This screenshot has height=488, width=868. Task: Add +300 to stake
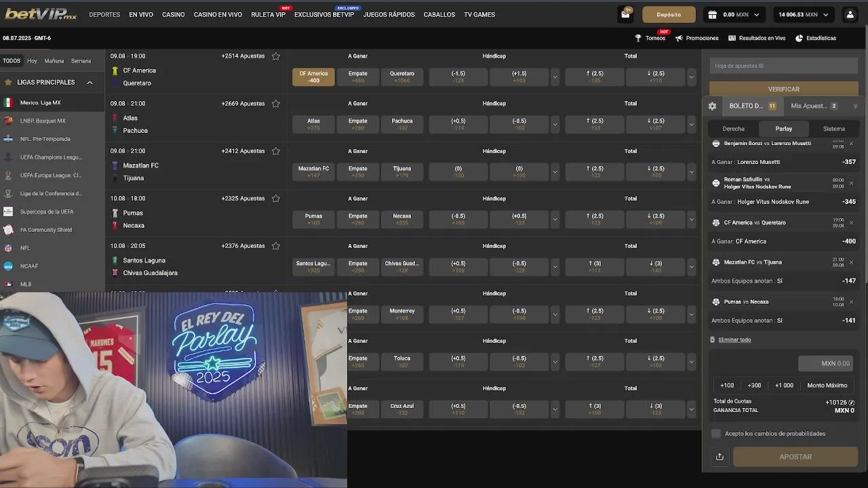754,386
